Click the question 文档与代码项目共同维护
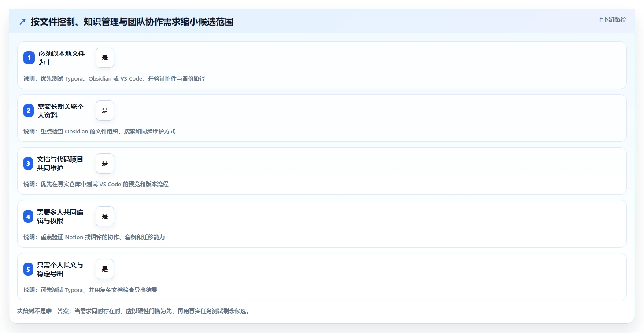Screen dimensions: 644x333 [60, 163]
